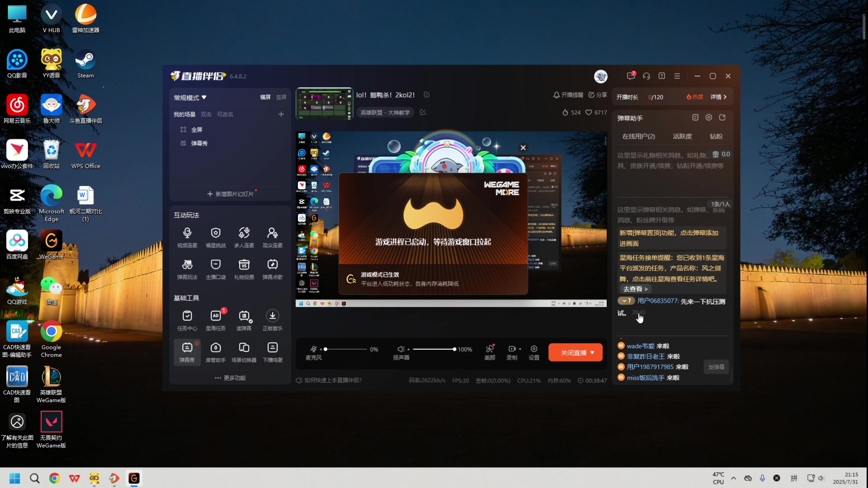
Task: Open 视频连麦 video co-stream feature
Action: (x=187, y=238)
